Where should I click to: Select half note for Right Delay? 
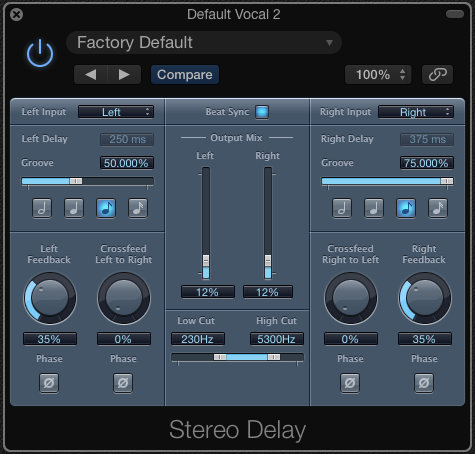click(342, 208)
